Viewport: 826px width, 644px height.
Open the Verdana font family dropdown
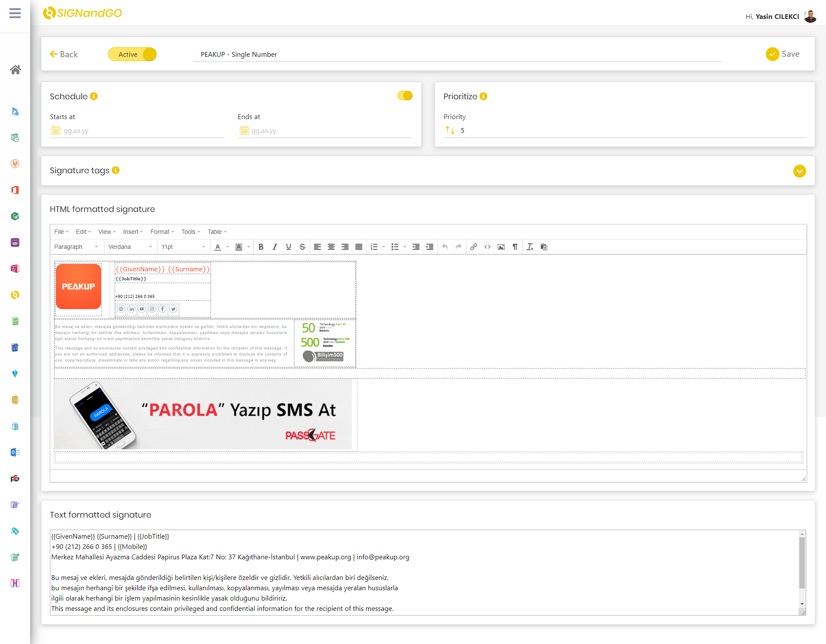pos(129,247)
